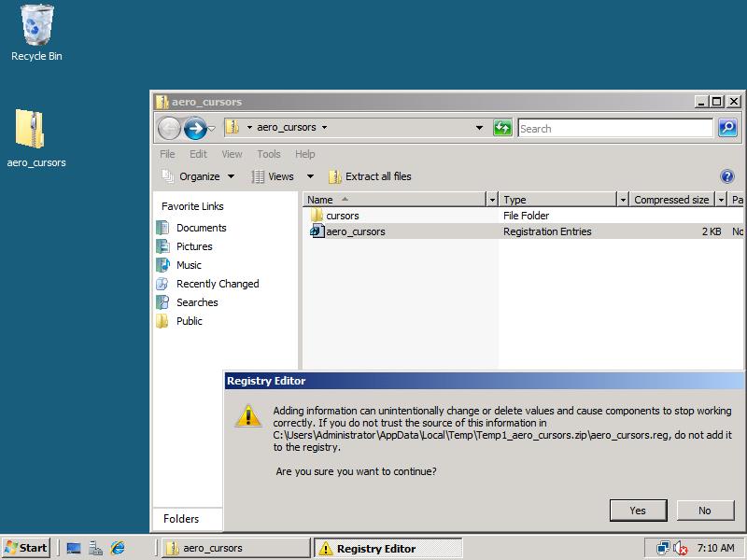Viewport: 747px width, 560px height.
Task: Click Server Manager quick launch icon
Action: pos(95,548)
